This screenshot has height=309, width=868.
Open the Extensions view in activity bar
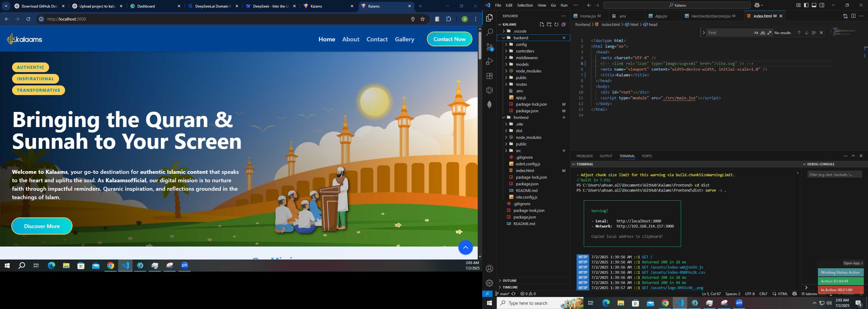coord(489,76)
